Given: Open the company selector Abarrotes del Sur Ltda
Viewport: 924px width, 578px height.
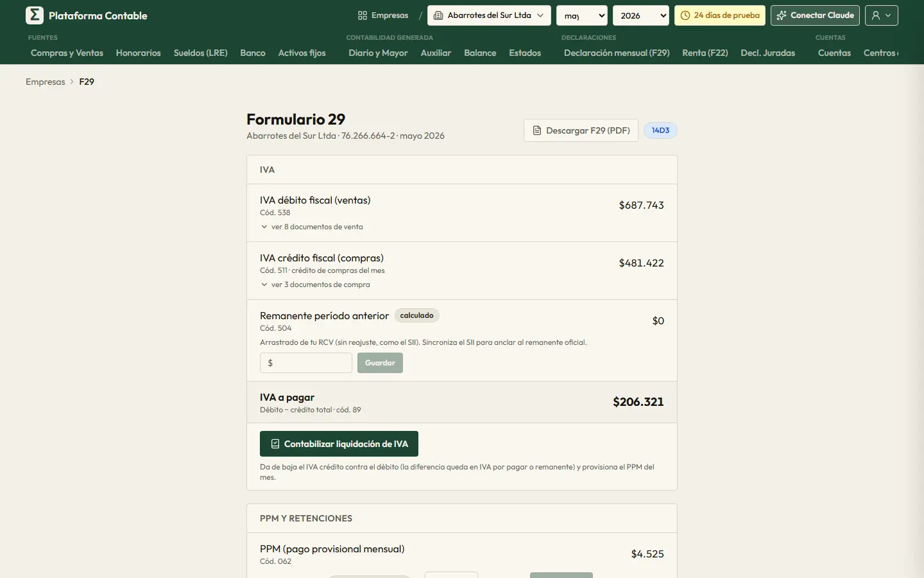Looking at the screenshot, I should [489, 15].
